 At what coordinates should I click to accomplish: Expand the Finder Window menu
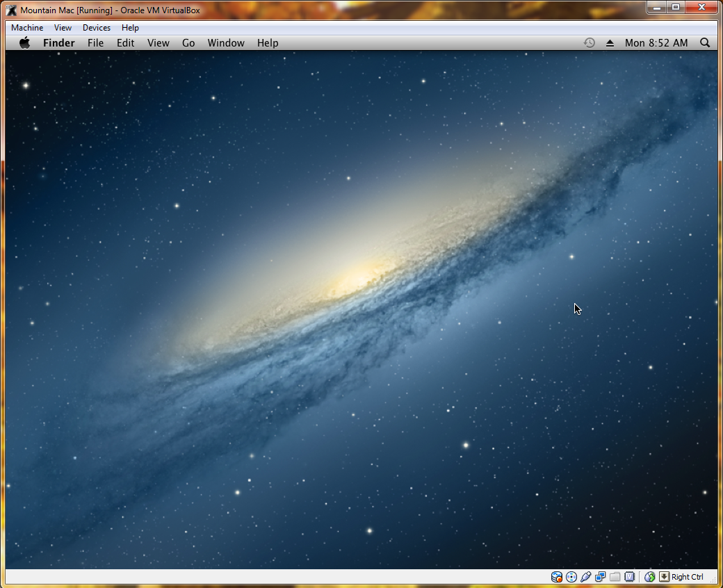point(226,43)
